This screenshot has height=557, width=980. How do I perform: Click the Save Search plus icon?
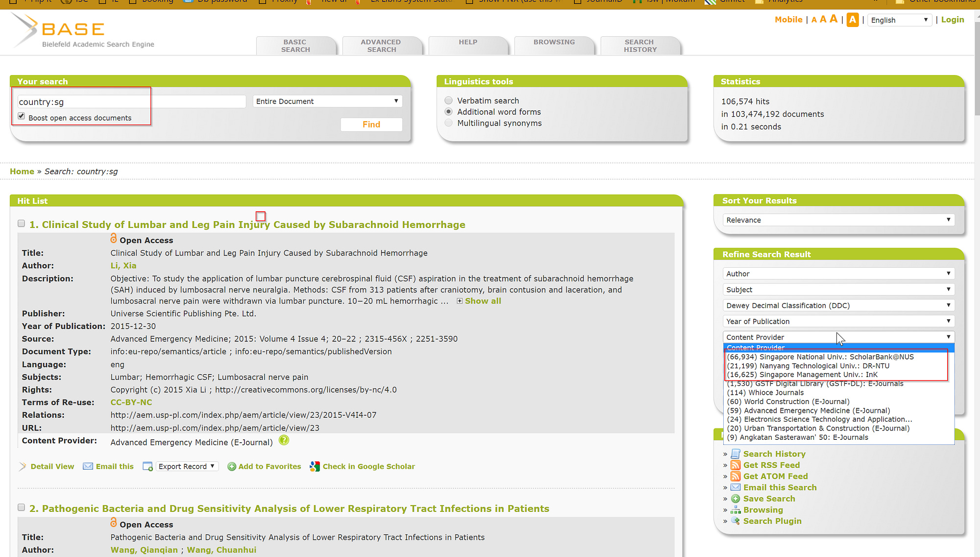click(x=735, y=499)
